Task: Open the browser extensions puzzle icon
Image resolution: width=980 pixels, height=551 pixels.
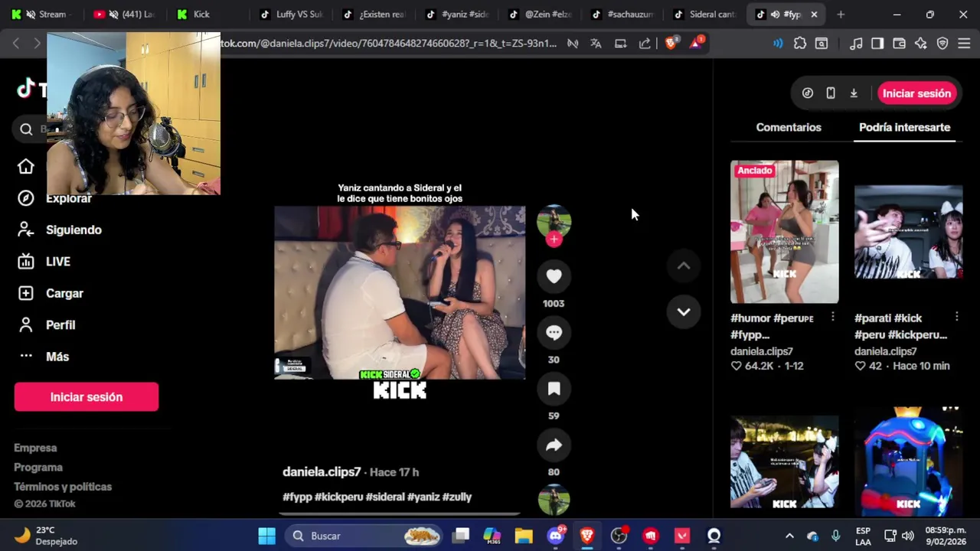Action: [800, 44]
